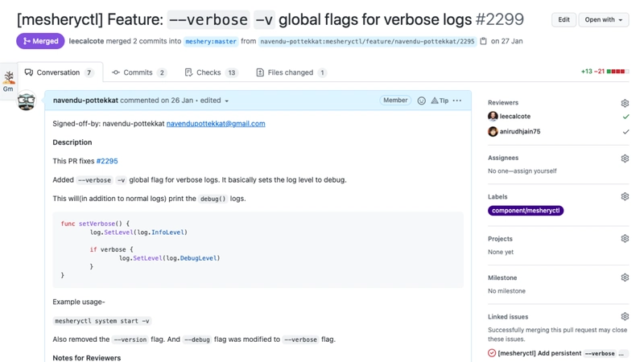Image resolution: width=644 pixels, height=362 pixels.
Task: Open Projects settings gear
Action: pos(625,238)
